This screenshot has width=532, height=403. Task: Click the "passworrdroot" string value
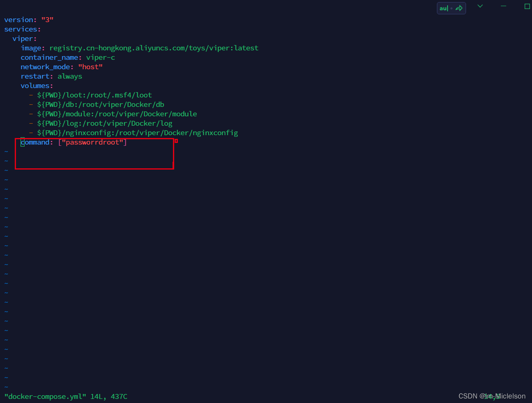pyautogui.click(x=92, y=142)
